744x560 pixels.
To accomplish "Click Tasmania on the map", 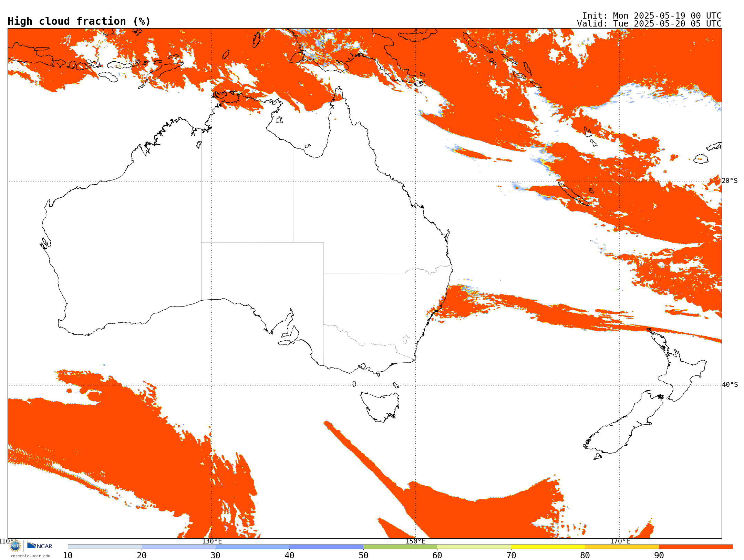I will [381, 406].
